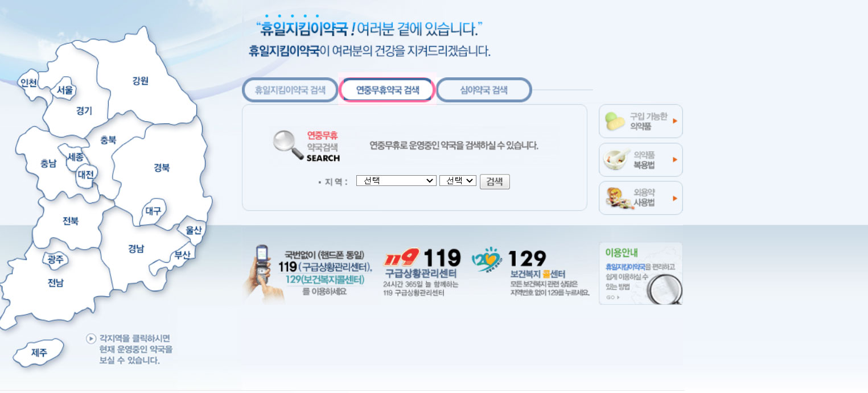Image resolution: width=868 pixels, height=393 pixels.
Task: Click the 검색 search button
Action: tap(495, 181)
